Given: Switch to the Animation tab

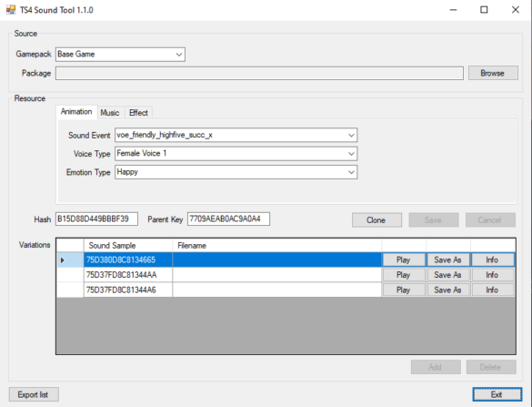Looking at the screenshot, I should (76, 112).
